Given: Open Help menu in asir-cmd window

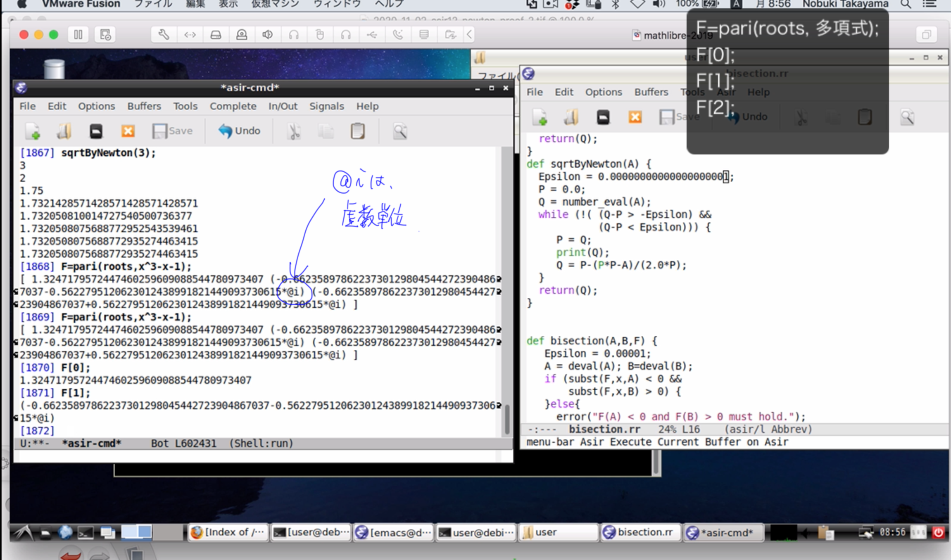Looking at the screenshot, I should pyautogui.click(x=367, y=106).
